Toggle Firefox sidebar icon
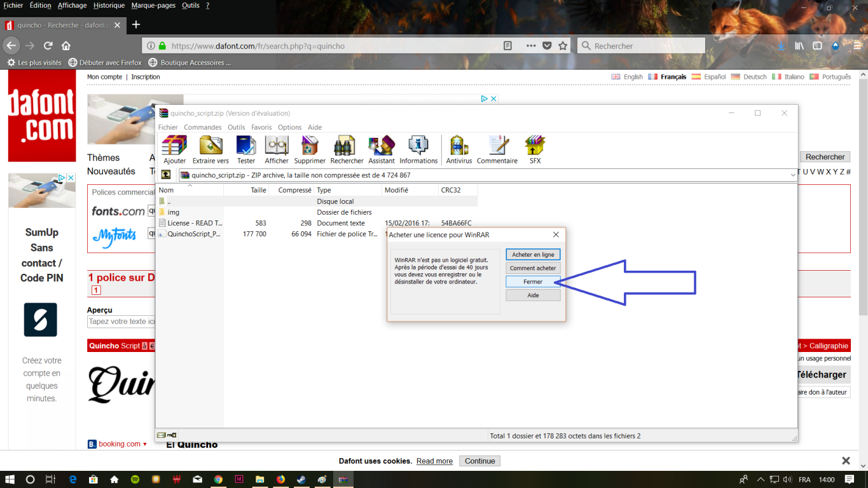 tap(817, 46)
